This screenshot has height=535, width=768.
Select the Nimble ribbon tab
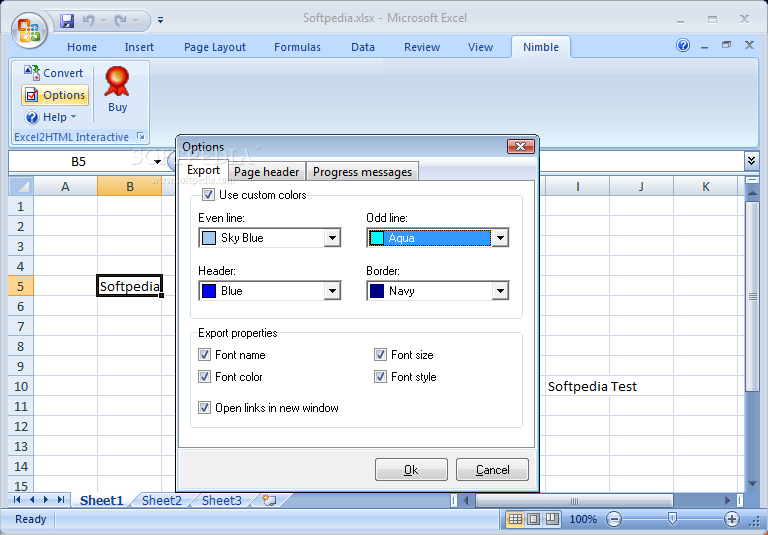pos(541,47)
